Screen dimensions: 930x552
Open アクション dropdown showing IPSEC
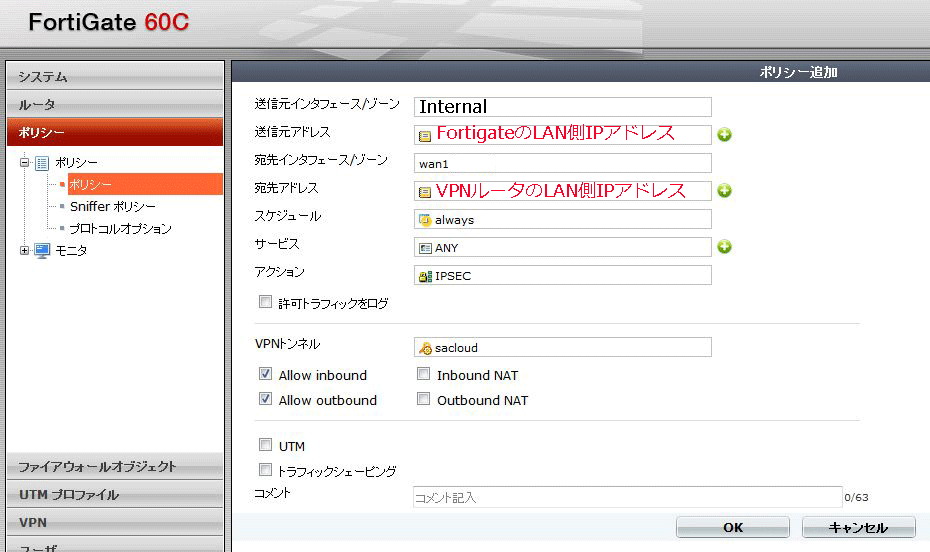562,275
